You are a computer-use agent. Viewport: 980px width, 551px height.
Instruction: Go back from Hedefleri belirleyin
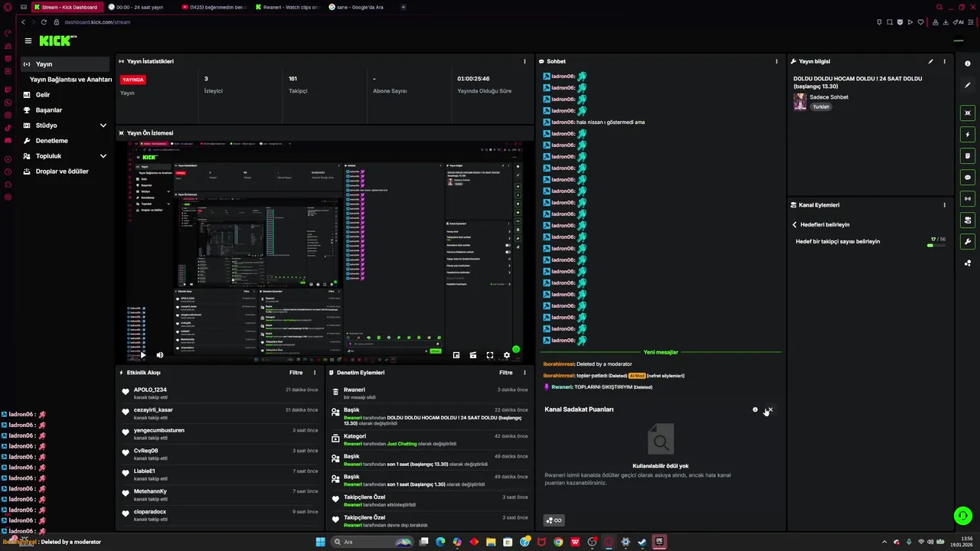tap(795, 225)
